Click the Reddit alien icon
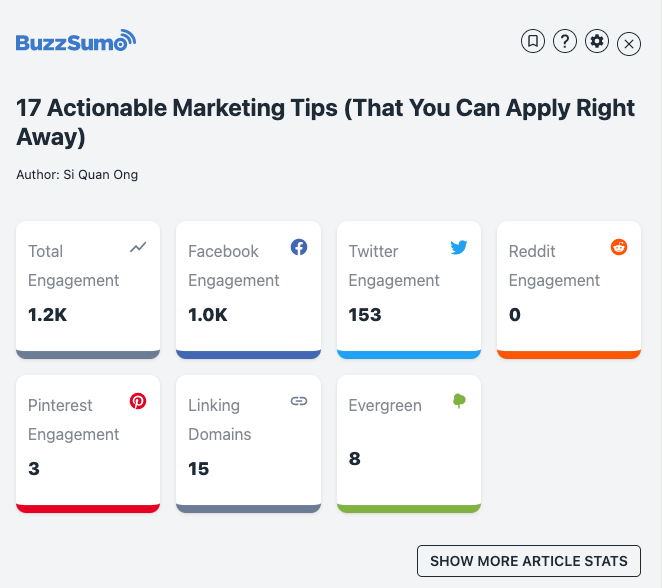The height and width of the screenshot is (588, 662). point(619,247)
